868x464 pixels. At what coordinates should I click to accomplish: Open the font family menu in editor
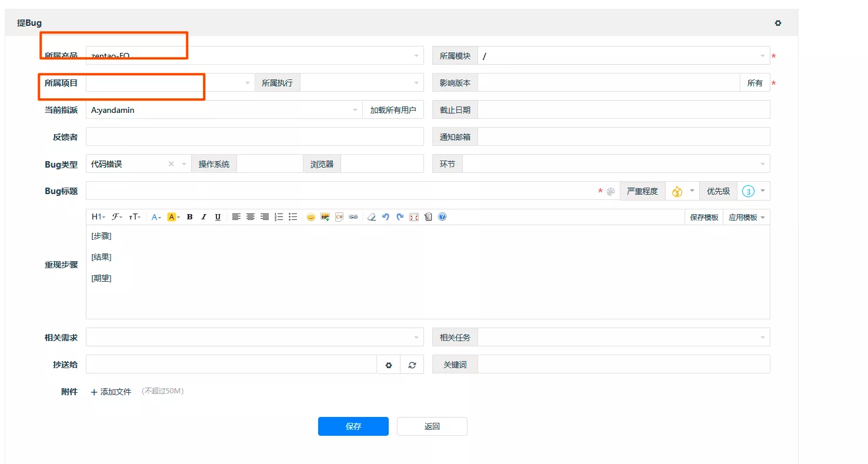coord(117,217)
